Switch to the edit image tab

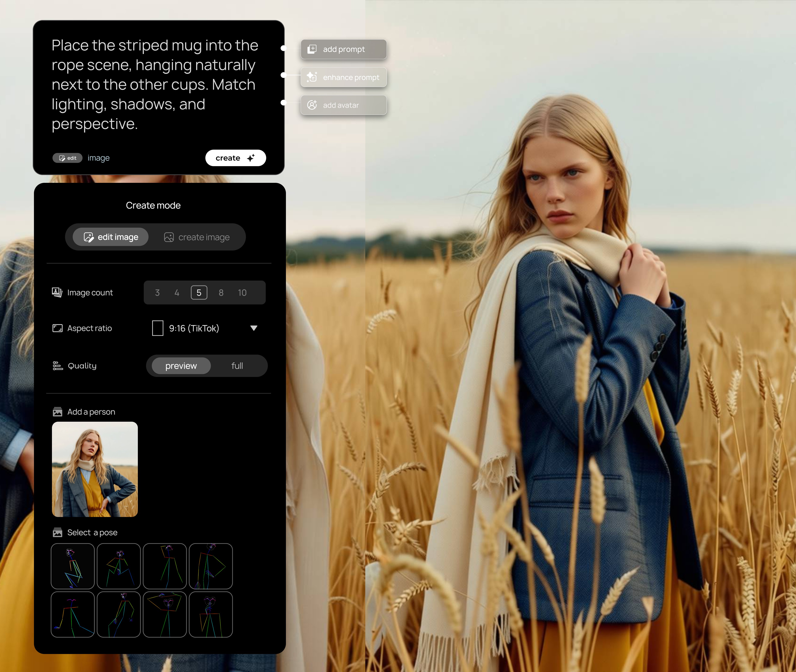(111, 237)
